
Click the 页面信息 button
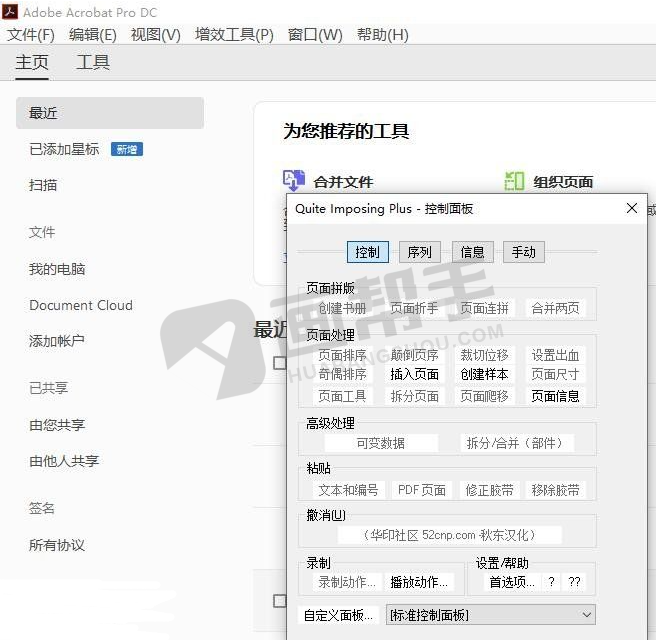coord(555,396)
